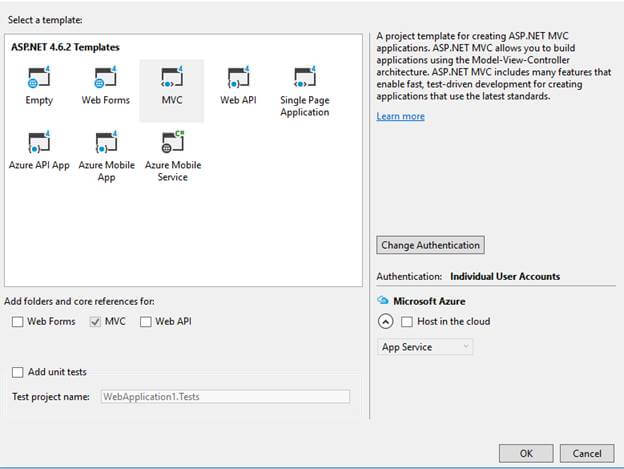Pick the Web API template icon
Image resolution: width=624 pixels, height=469 pixels.
[x=238, y=79]
